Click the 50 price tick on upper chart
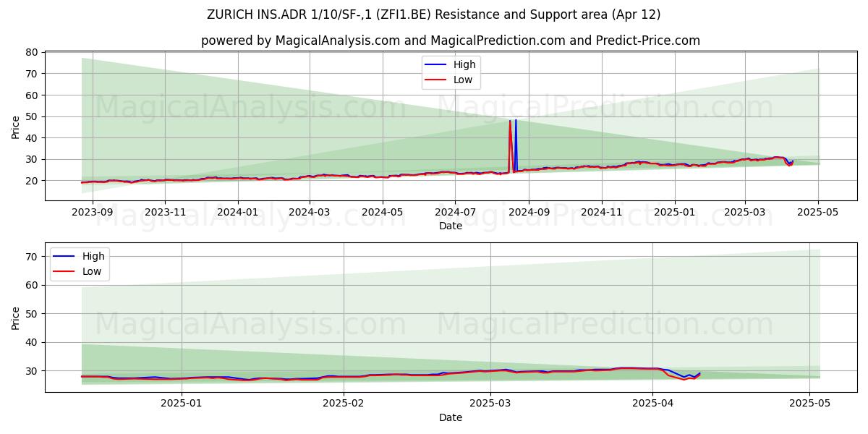 pyautogui.click(x=32, y=116)
